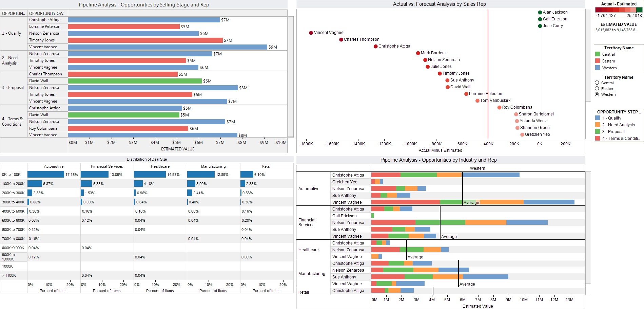Click the blue Western legend color swatch

[598, 68]
